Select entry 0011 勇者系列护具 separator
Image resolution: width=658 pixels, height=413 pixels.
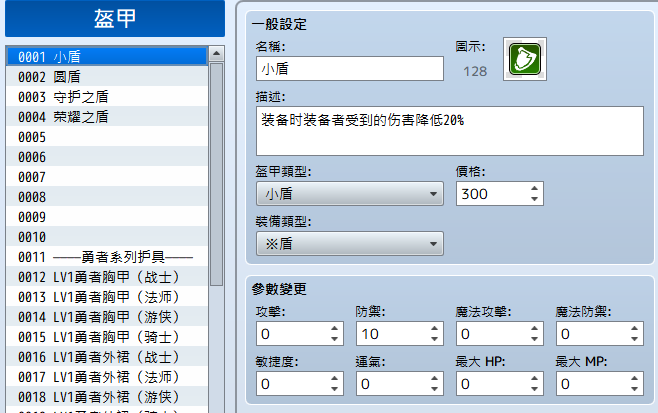(107, 256)
